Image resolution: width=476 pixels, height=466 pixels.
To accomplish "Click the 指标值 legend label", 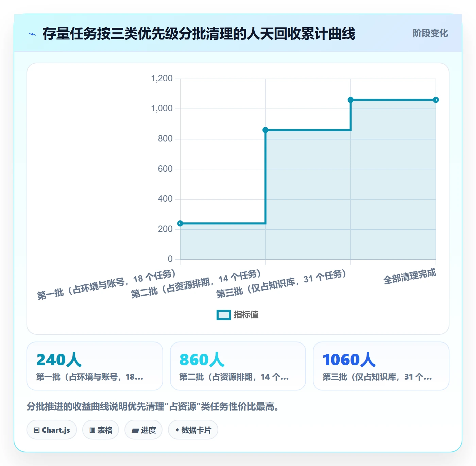I will [246, 315].
